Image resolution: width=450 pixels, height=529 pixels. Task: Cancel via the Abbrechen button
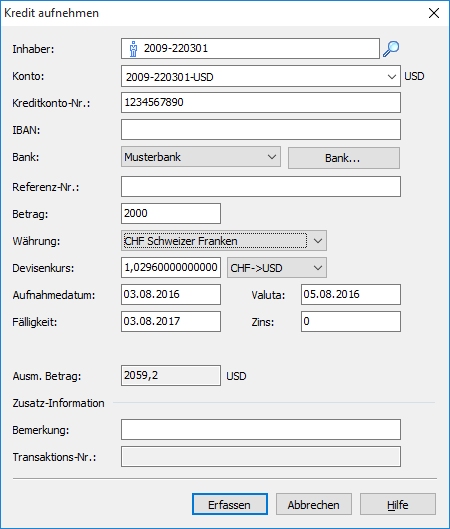point(314,504)
